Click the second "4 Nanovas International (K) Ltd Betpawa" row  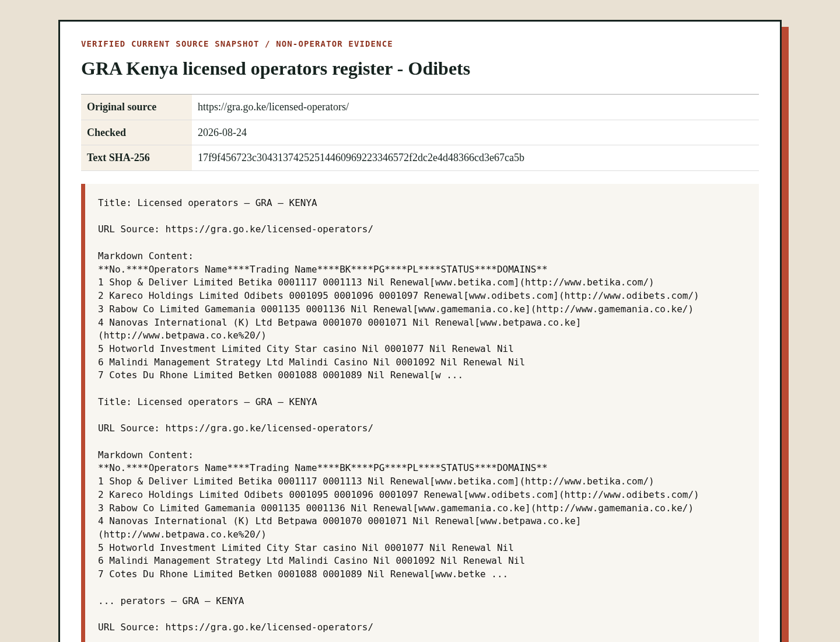(x=339, y=528)
